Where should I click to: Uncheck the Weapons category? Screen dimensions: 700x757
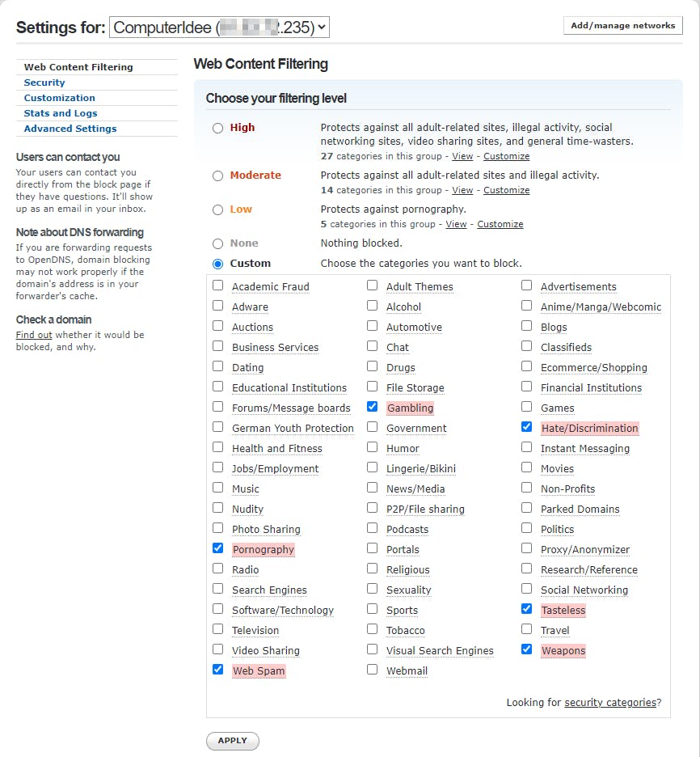[527, 649]
